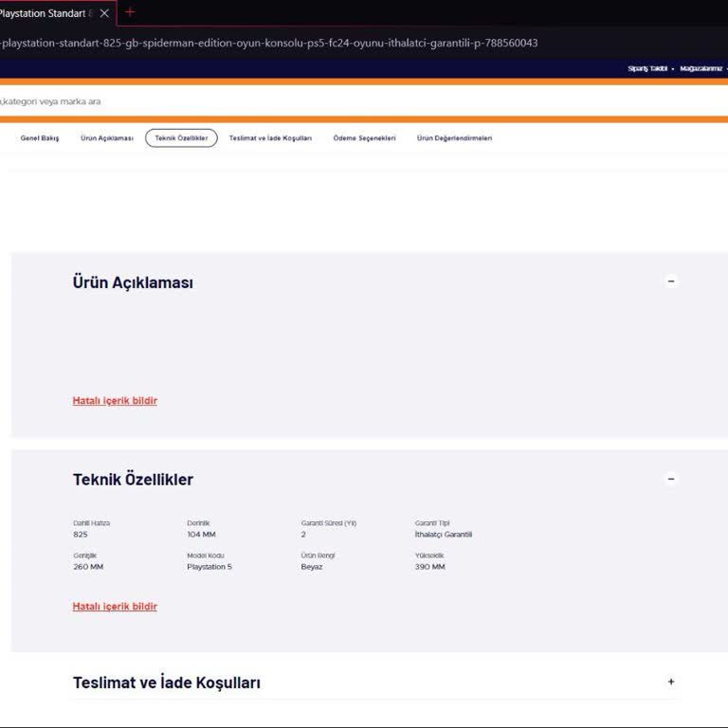Open the Mağazalarımız link

coord(701,69)
